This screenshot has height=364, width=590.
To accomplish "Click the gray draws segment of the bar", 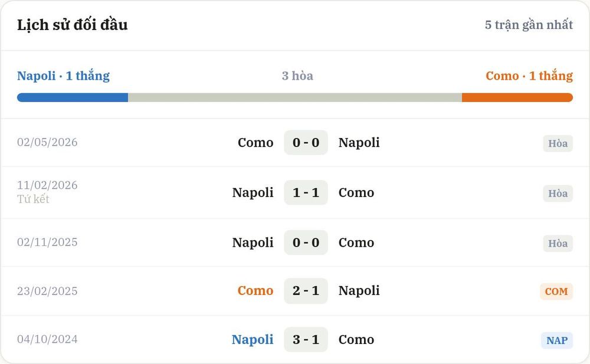I will click(x=295, y=97).
